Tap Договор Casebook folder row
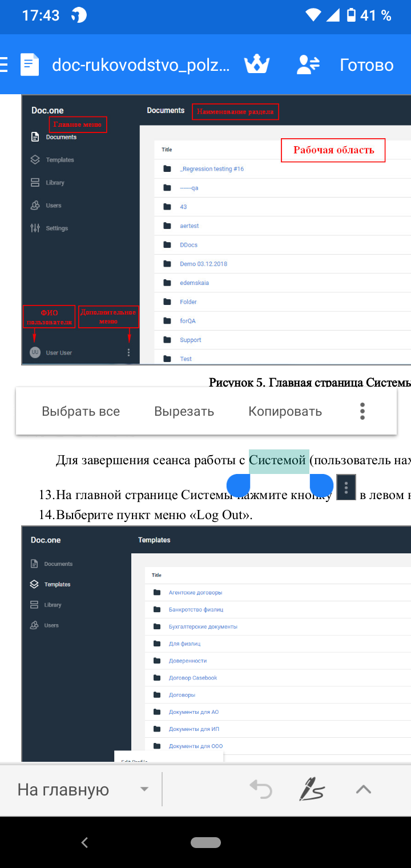This screenshot has height=868, width=411. coord(278,678)
